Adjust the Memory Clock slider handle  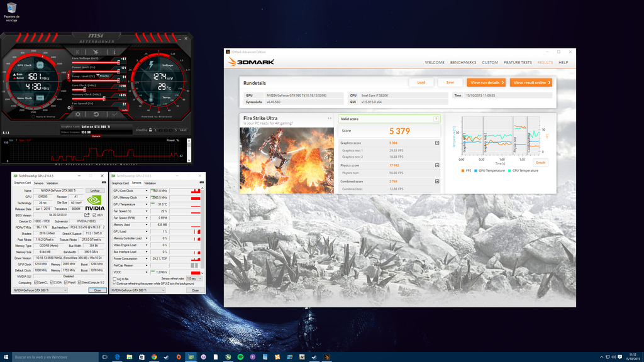[x=104, y=99]
